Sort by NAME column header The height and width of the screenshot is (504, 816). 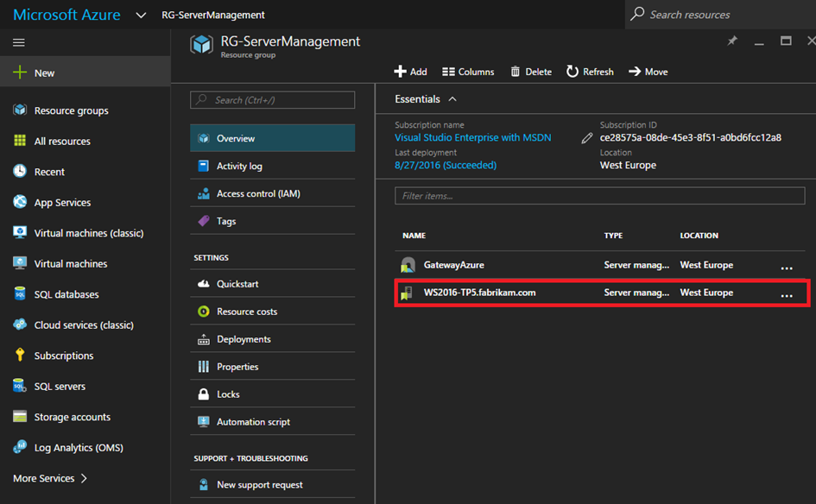point(414,235)
